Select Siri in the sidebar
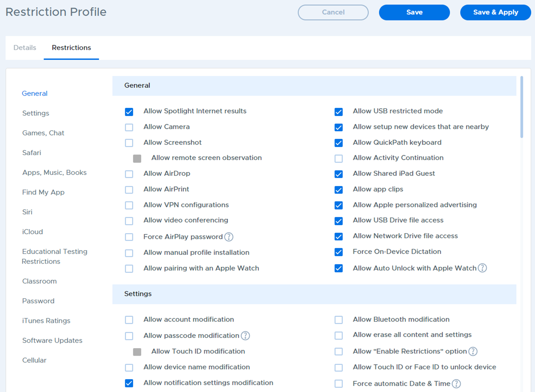 (x=27, y=212)
